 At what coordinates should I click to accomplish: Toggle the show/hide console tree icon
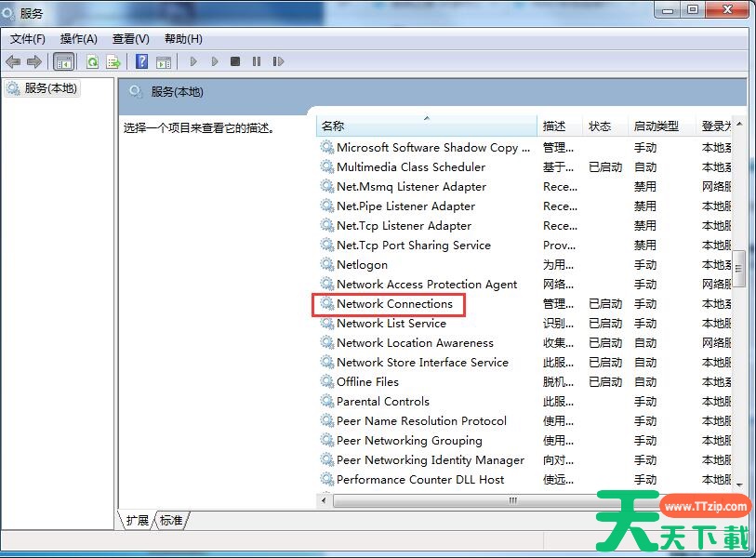coord(63,61)
